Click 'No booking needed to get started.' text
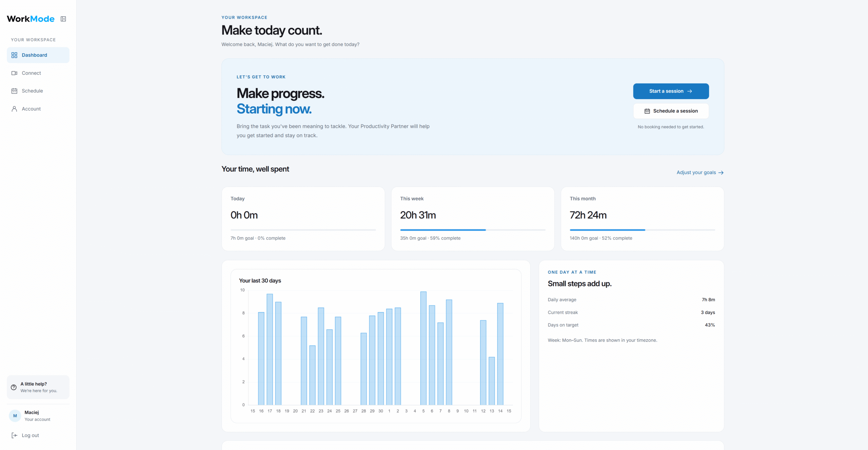This screenshot has height=450, width=868. point(671,127)
